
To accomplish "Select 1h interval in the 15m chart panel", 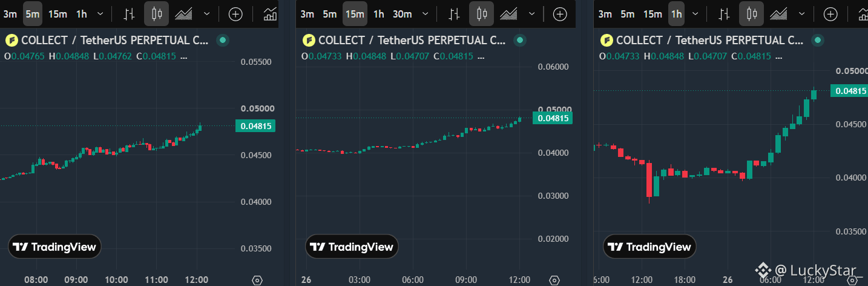I will 378,14.
